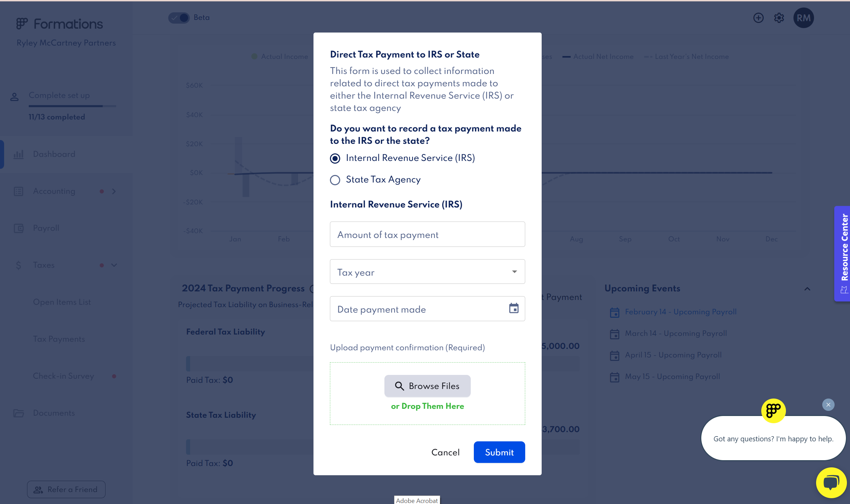Viewport: 850px width, 504px height.
Task: Dismiss the chat help prompt
Action: coord(828,405)
